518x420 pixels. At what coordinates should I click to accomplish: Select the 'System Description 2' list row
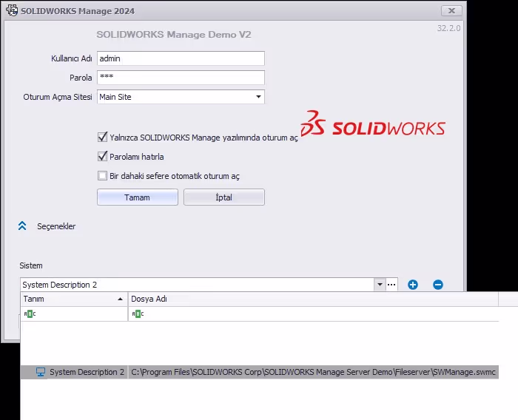click(x=259, y=372)
